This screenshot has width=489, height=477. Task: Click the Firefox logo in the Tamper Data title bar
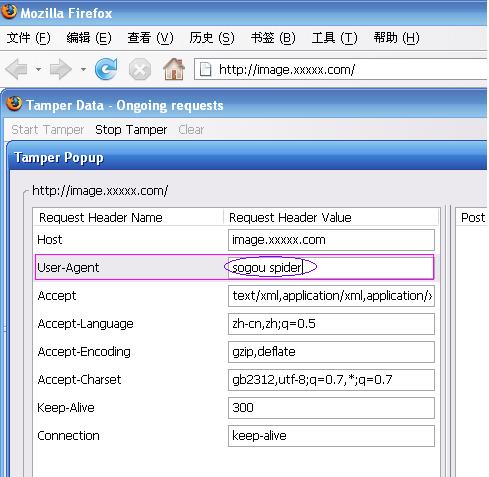click(14, 104)
